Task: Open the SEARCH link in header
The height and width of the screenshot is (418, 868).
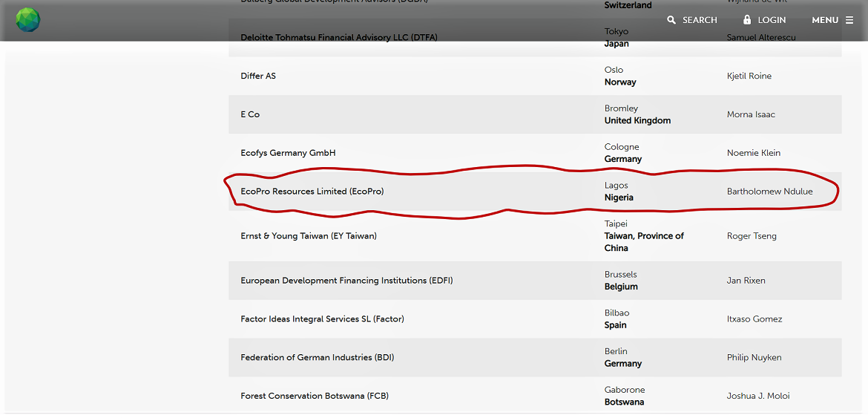Action: click(x=700, y=20)
